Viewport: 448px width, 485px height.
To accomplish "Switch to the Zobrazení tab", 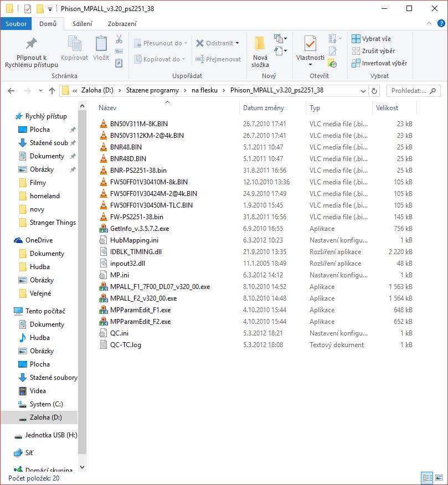I will click(122, 24).
